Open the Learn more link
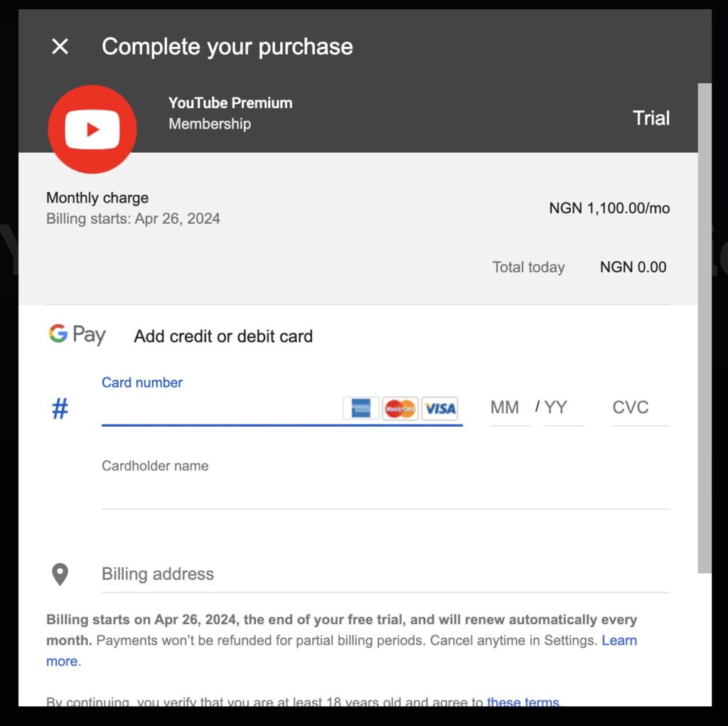The width and height of the screenshot is (728, 726). [x=619, y=641]
